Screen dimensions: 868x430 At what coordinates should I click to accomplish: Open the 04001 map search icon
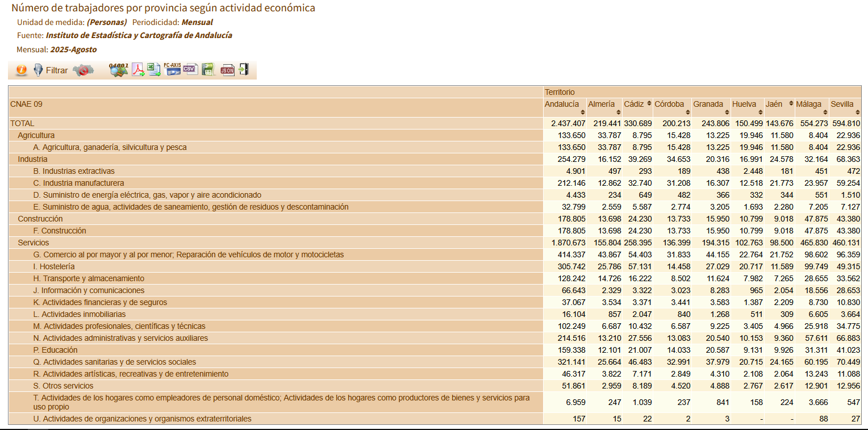[x=119, y=70]
